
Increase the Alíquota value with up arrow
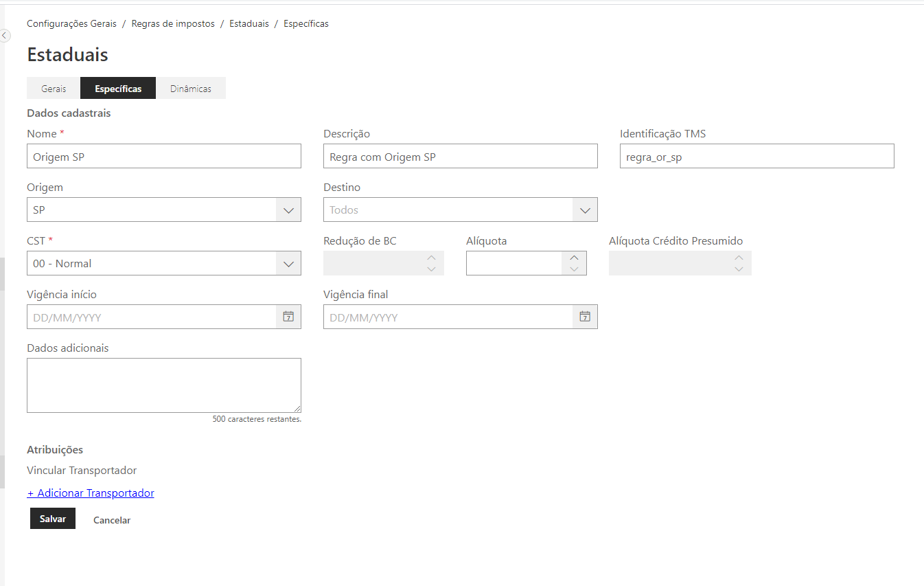pyautogui.click(x=574, y=258)
